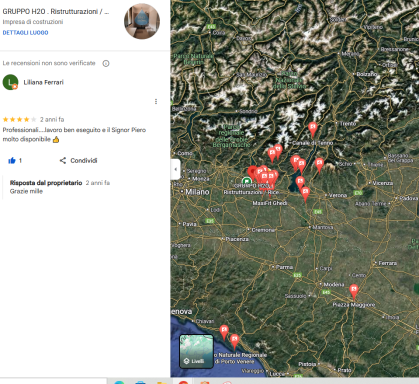This screenshot has width=419, height=384.
Task: Click the four-star rating of the review
Action: [x=19, y=119]
